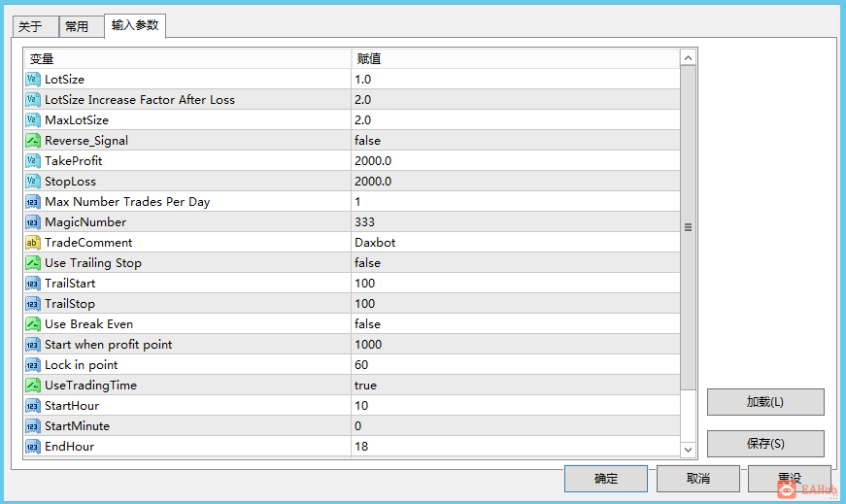
Task: Click the 保存(S) button
Action: pos(765,444)
